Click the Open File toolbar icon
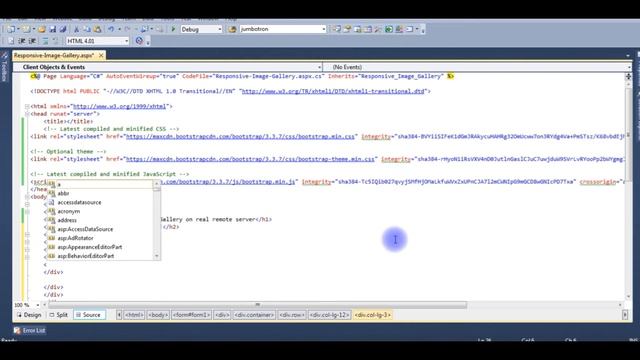Viewport: 640px width, 360px height. pyautogui.click(x=42, y=29)
